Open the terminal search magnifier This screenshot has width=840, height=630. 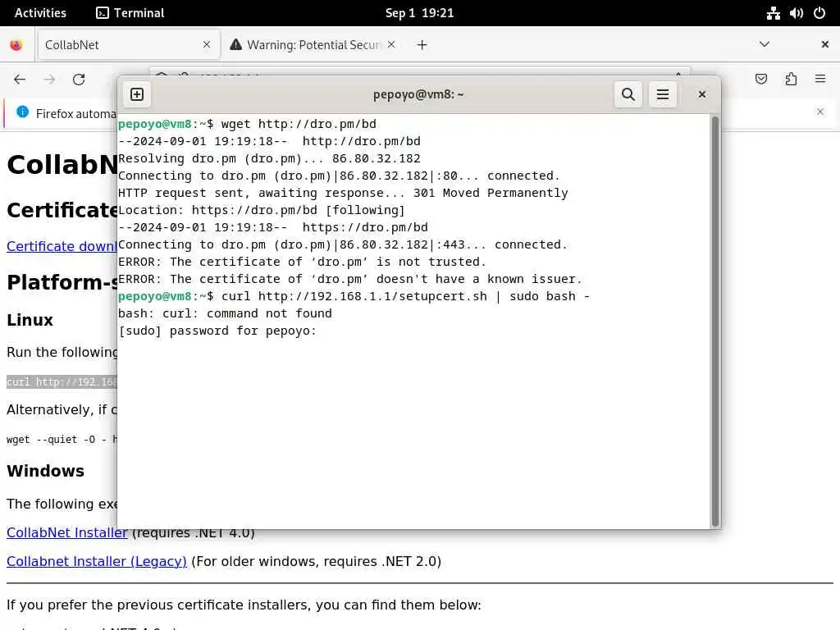click(x=628, y=94)
